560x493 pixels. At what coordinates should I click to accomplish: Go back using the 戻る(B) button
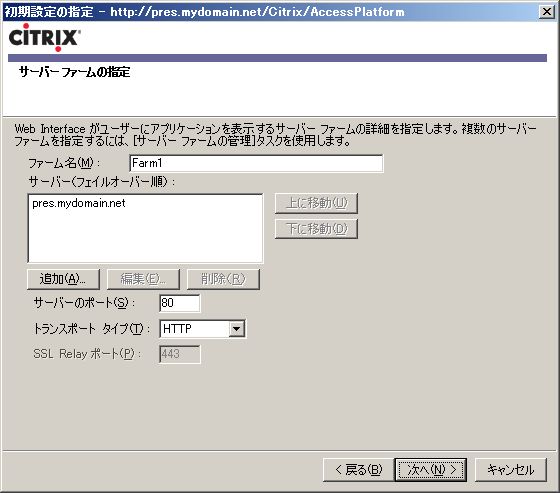(x=359, y=470)
